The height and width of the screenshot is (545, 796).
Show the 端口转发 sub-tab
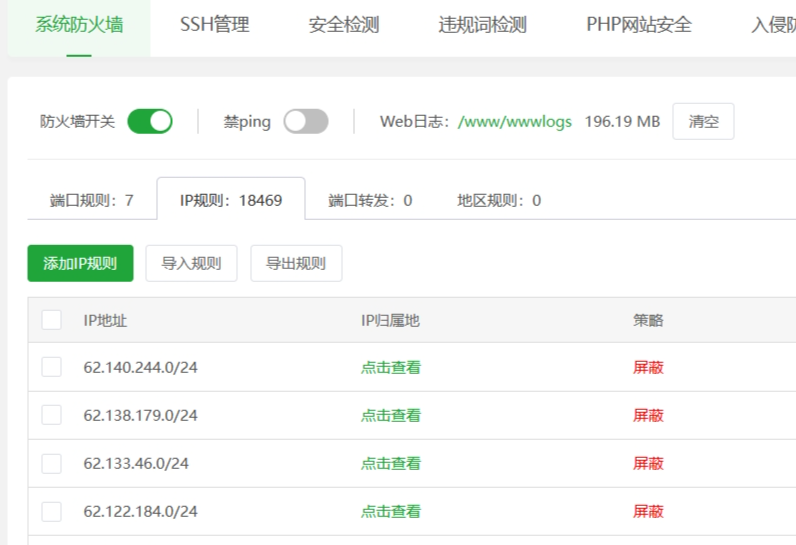pyautogui.click(x=370, y=200)
